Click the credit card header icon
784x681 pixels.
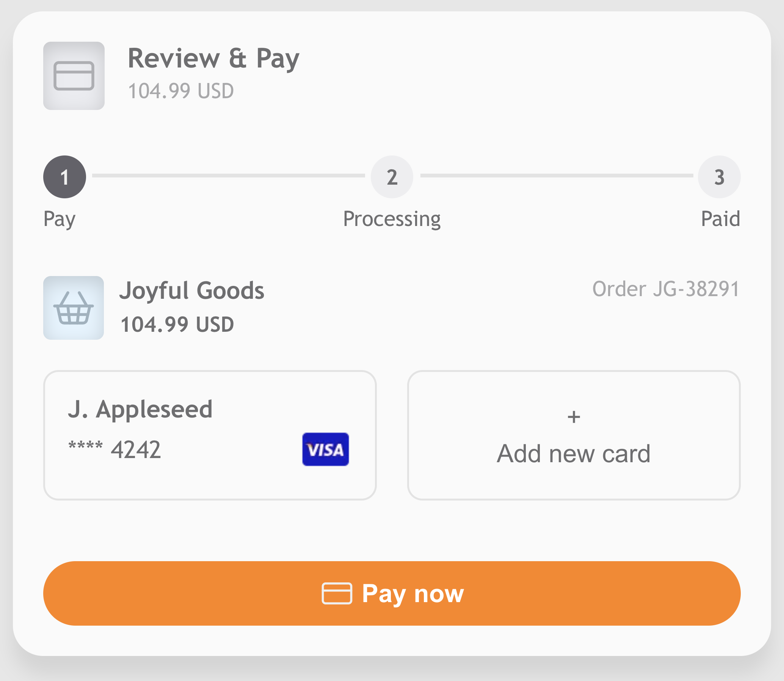pyautogui.click(x=74, y=75)
